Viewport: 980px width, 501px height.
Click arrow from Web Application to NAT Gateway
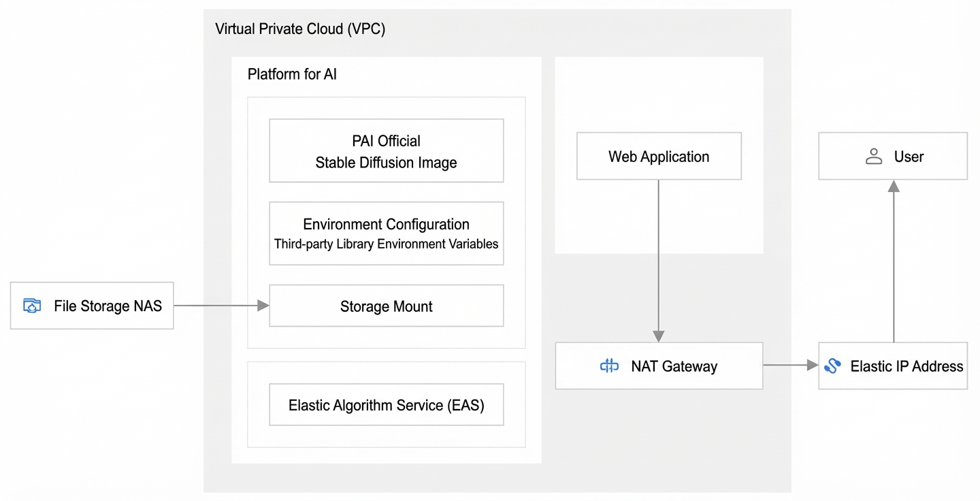tap(658, 261)
